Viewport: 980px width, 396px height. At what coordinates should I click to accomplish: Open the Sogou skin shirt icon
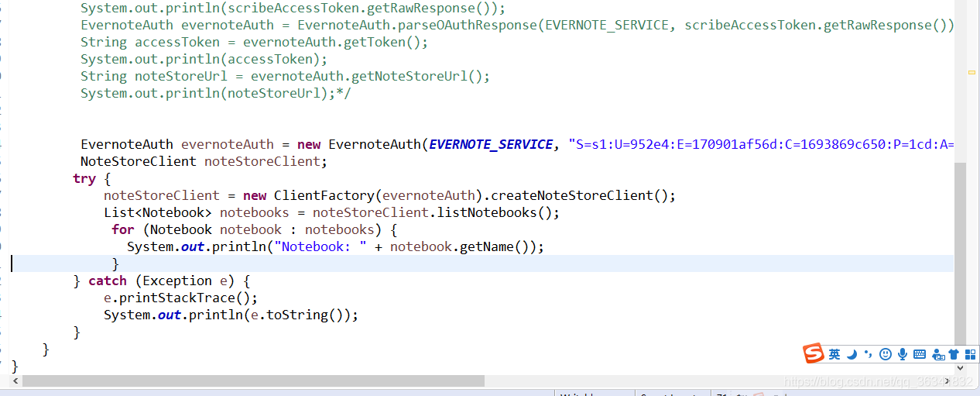(x=954, y=354)
